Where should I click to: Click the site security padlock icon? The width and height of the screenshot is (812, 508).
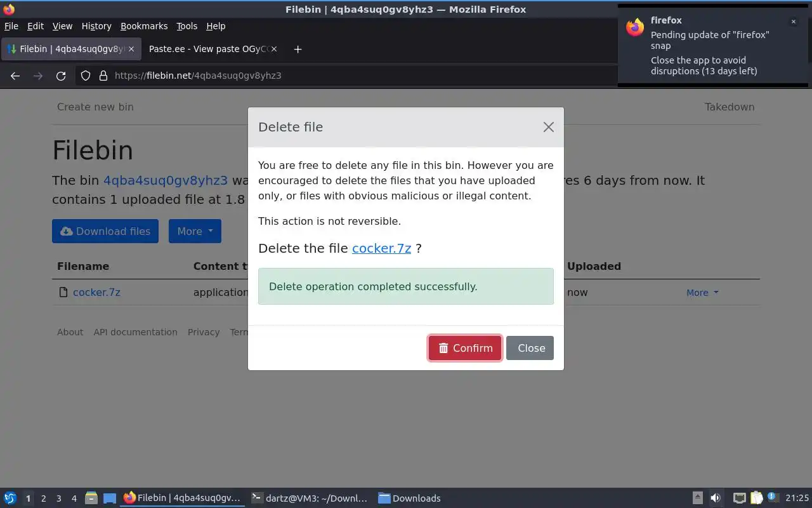click(103, 76)
